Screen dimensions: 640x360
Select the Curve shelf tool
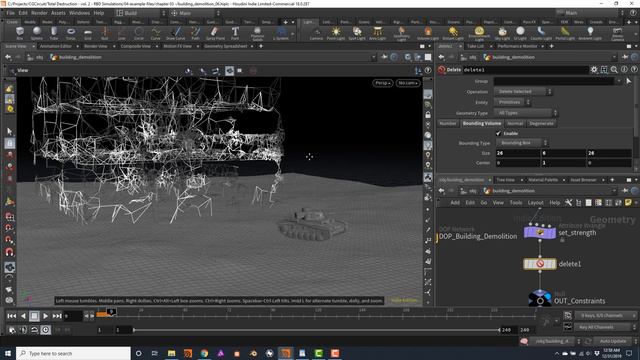click(x=156, y=33)
